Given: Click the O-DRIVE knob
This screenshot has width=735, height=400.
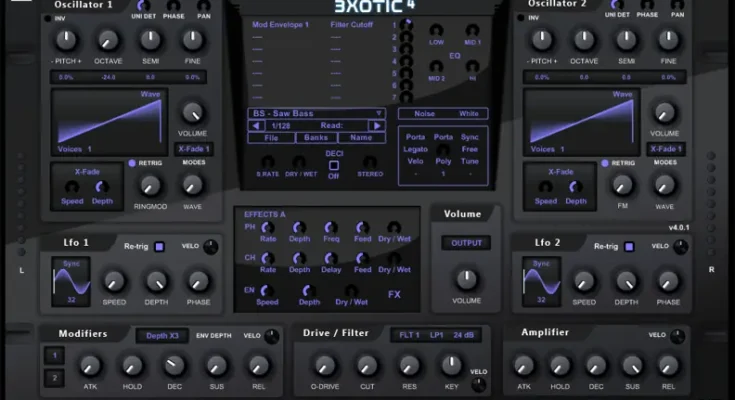Looking at the screenshot, I should click(325, 366).
